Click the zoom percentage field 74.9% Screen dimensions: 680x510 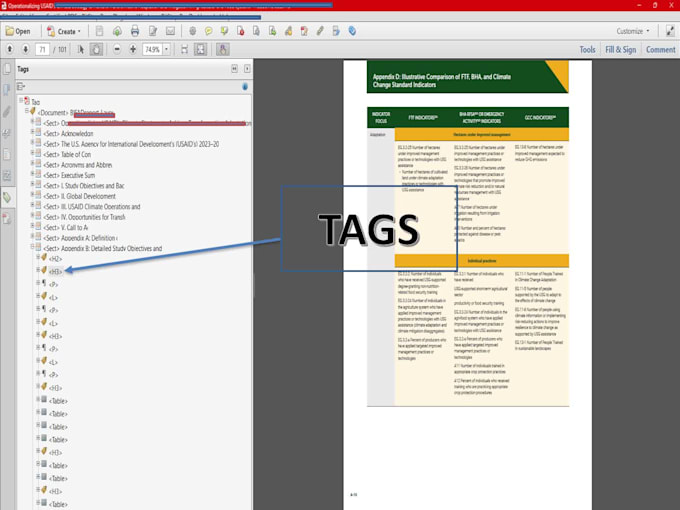(x=152, y=49)
